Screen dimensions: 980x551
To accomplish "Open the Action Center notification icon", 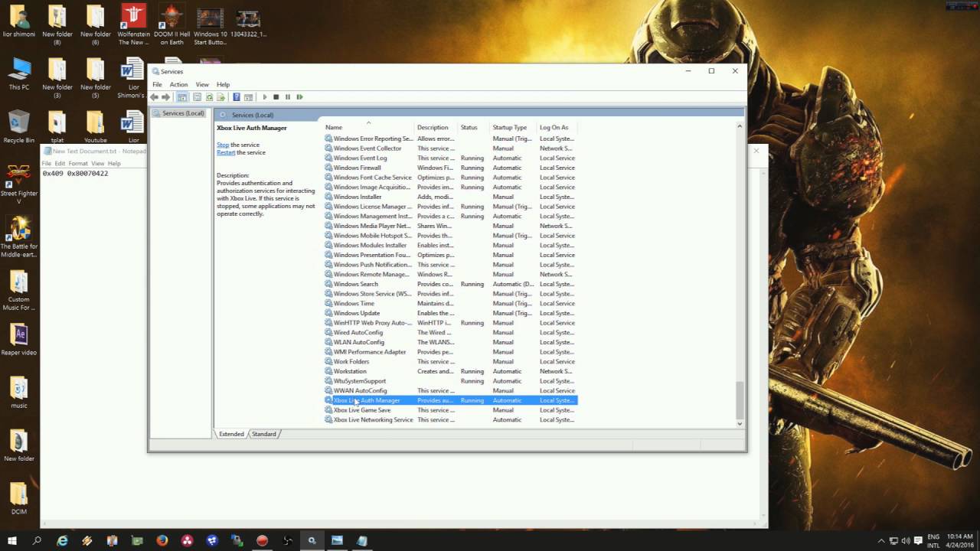I will pyautogui.click(x=918, y=541).
